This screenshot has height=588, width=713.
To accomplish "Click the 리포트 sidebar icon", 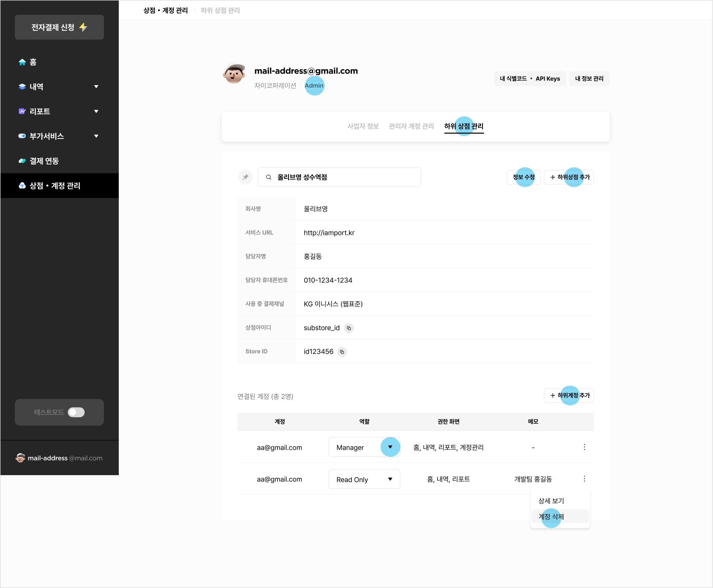I will pyautogui.click(x=20, y=111).
